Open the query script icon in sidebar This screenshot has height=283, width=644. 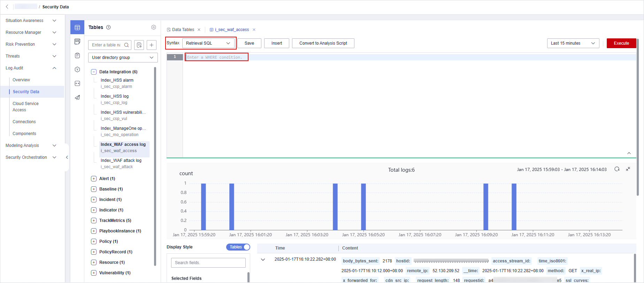click(x=77, y=42)
